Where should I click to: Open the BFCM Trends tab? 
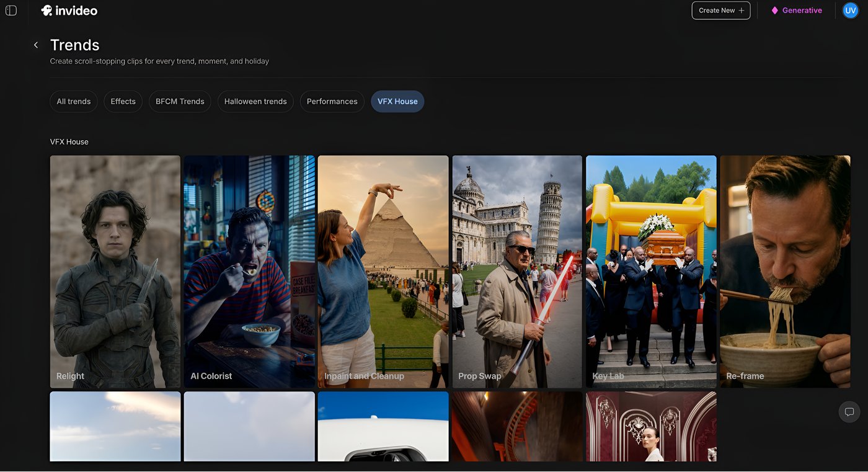click(x=180, y=102)
